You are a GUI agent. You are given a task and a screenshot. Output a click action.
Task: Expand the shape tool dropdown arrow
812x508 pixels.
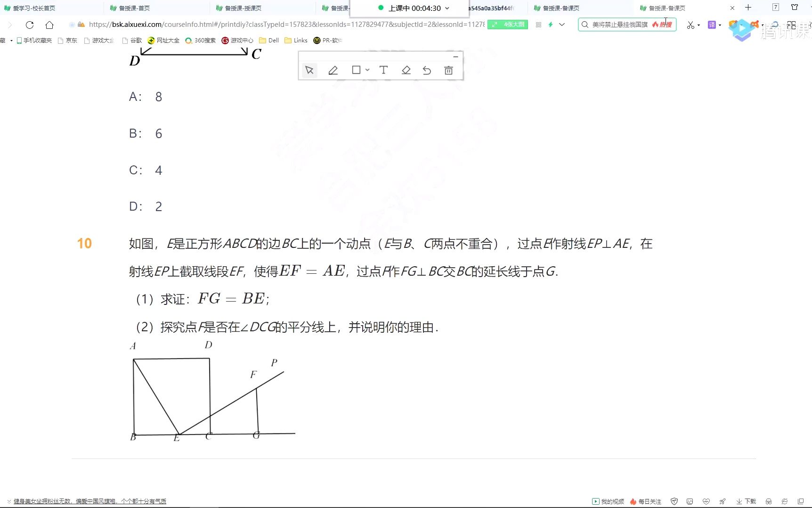(x=367, y=70)
